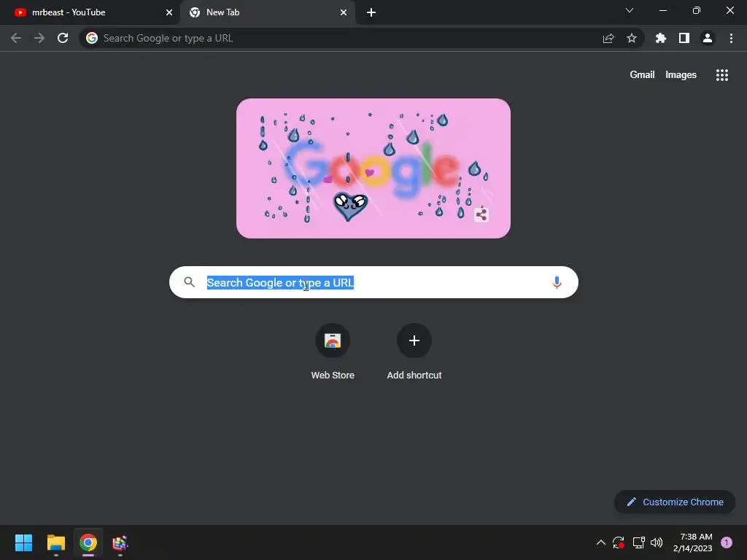Click the Google logo in the address bar

[92, 38]
